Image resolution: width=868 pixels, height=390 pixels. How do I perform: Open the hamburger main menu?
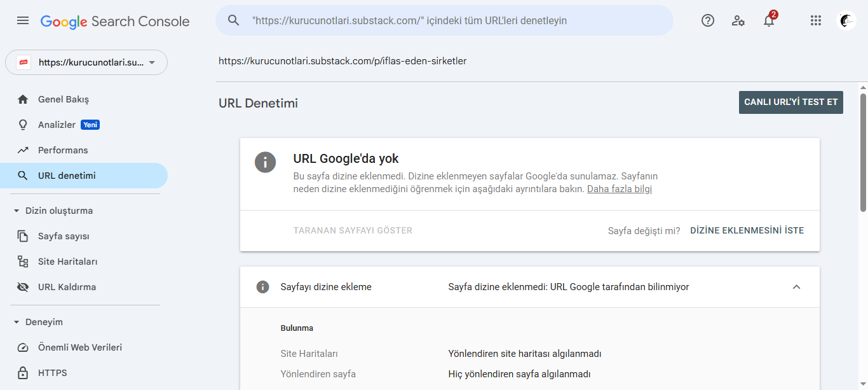click(23, 20)
